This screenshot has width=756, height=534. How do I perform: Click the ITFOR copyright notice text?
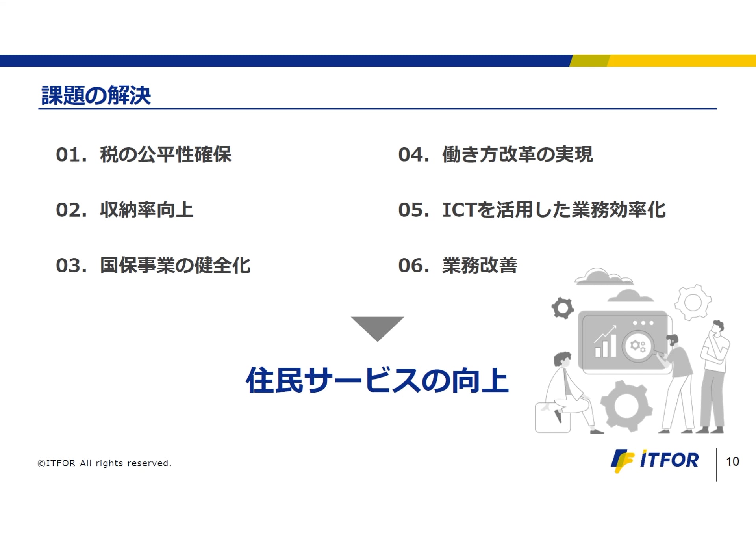point(105,463)
